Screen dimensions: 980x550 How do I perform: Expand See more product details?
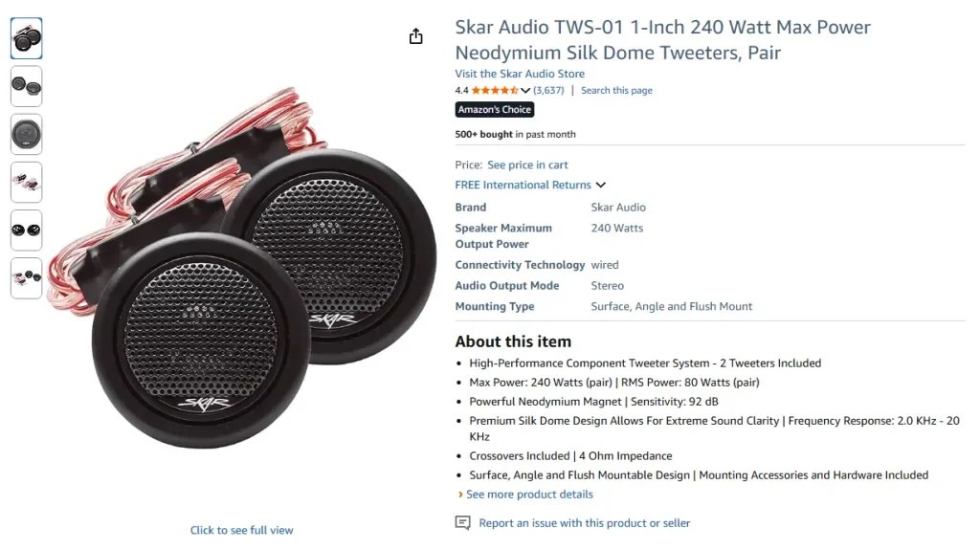pyautogui.click(x=529, y=495)
